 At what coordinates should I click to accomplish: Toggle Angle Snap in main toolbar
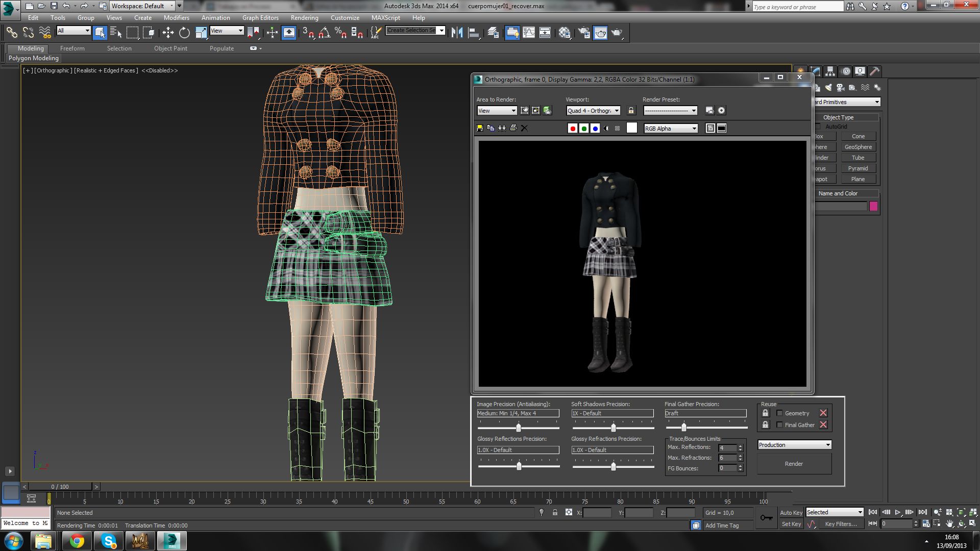324,33
